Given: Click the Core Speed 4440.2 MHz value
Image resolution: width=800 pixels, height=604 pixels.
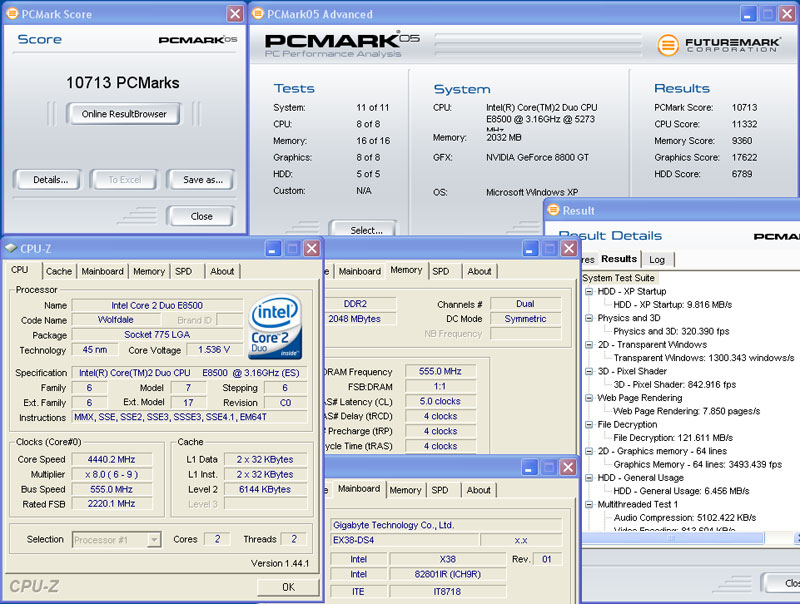Looking at the screenshot, I should (x=111, y=459).
